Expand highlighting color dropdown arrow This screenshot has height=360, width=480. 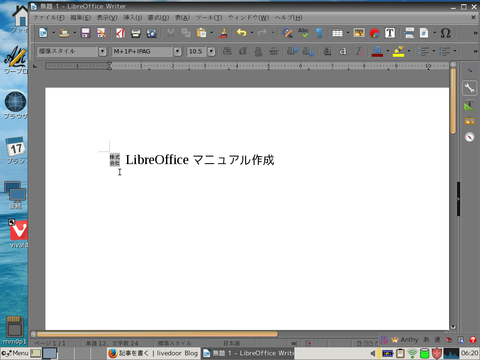pyautogui.click(x=409, y=51)
